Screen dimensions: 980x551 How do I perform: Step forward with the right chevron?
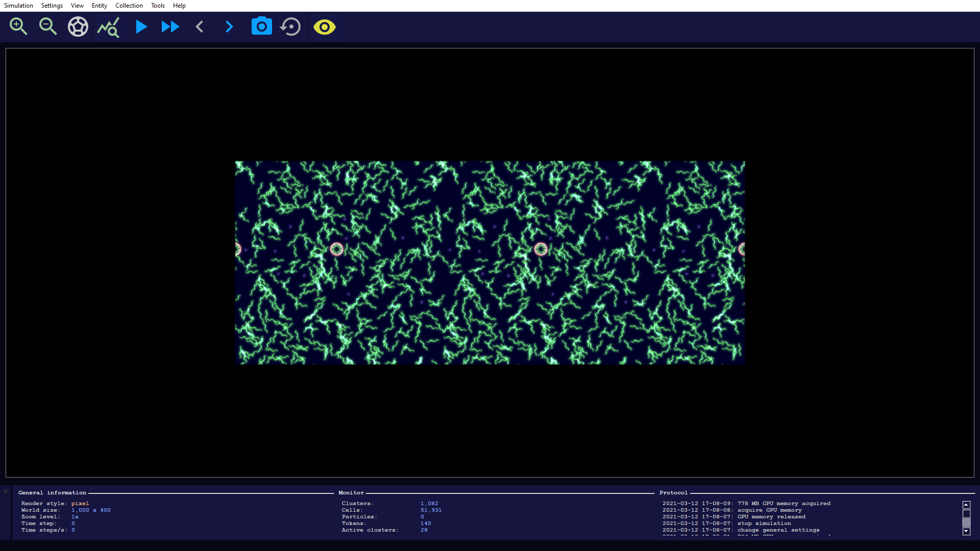pyautogui.click(x=229, y=27)
